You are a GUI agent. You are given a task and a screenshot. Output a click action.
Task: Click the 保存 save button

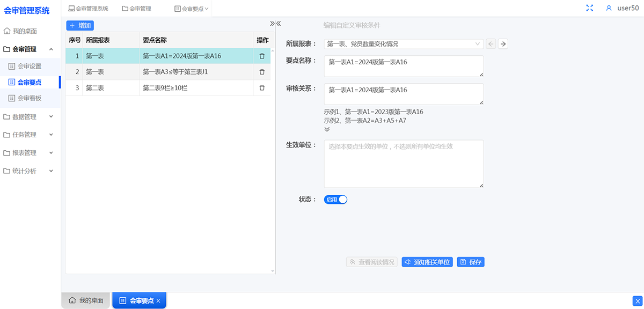(471, 262)
